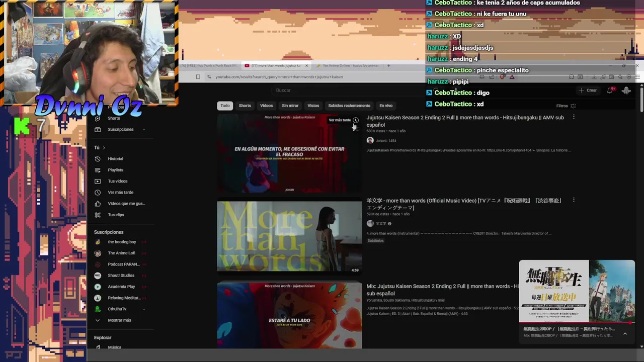Viewport: 644px width, 362px height.
Task: Open the bootleg boy channel
Action: [122, 242]
